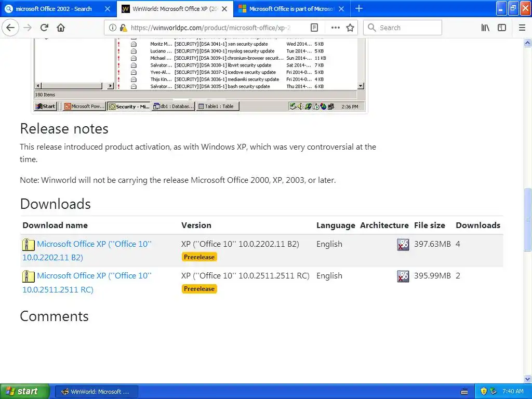
Task: Open the Windows XP start menu
Action: coord(24,391)
